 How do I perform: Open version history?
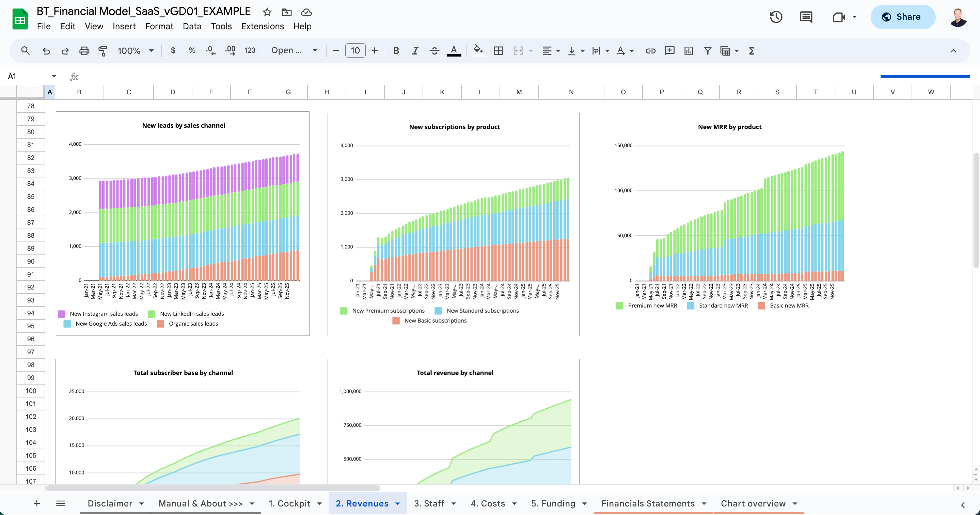pos(776,17)
